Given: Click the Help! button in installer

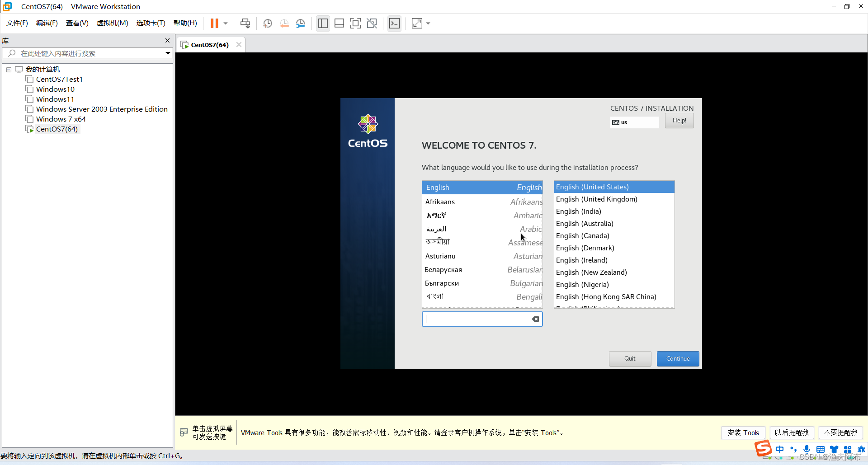Looking at the screenshot, I should 679,121.
